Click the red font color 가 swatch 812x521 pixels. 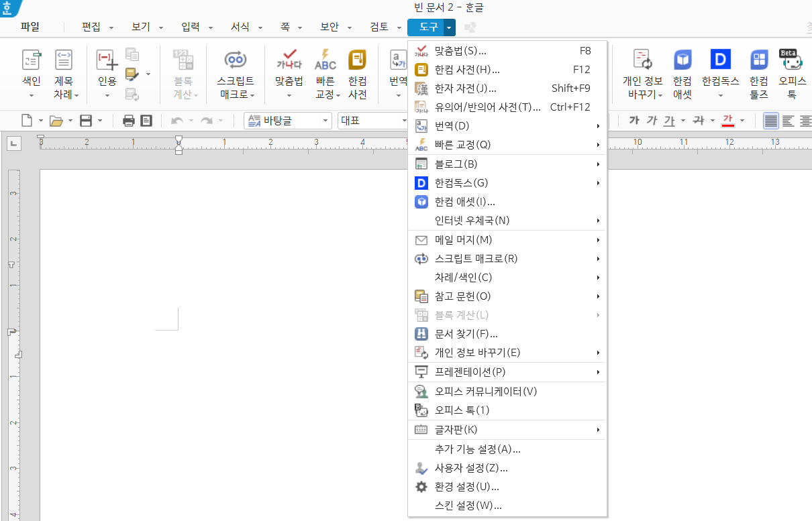click(728, 121)
